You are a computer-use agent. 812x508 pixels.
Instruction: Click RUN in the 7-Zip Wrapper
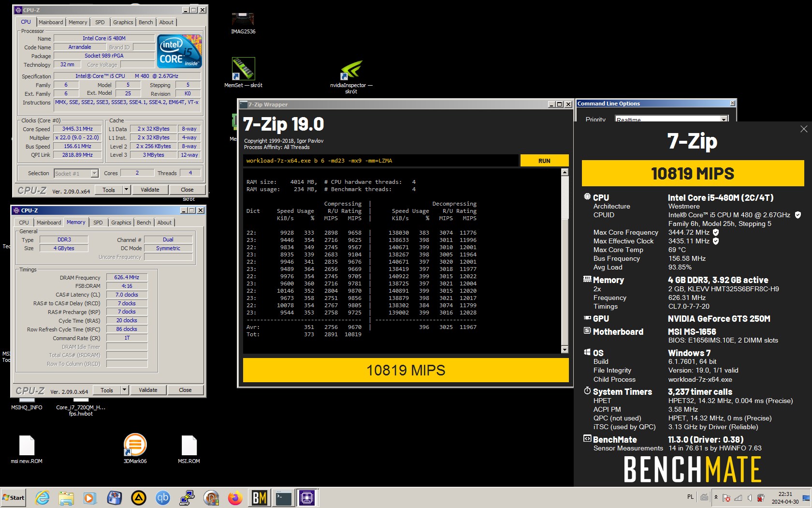pos(544,161)
